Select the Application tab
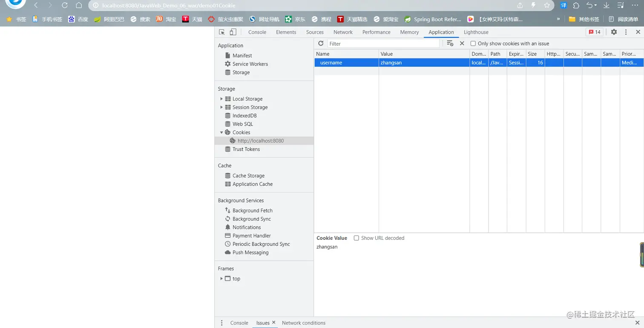The height and width of the screenshot is (328, 644). pyautogui.click(x=441, y=32)
